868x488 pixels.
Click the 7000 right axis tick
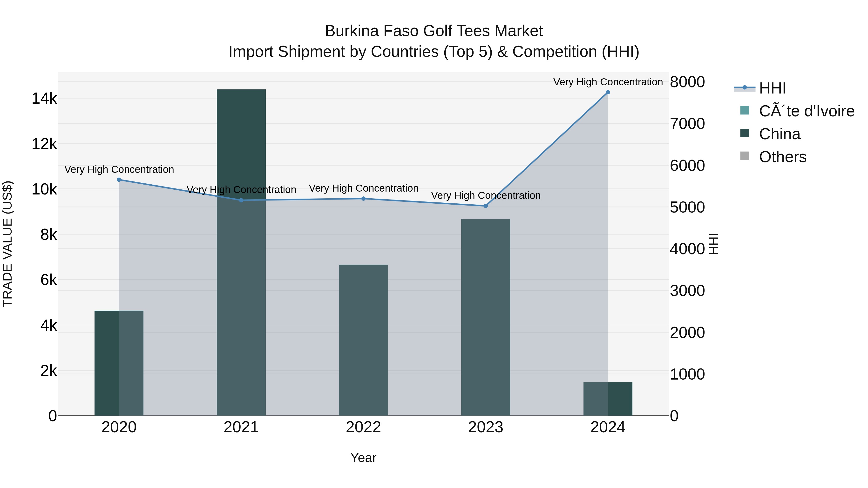687,124
